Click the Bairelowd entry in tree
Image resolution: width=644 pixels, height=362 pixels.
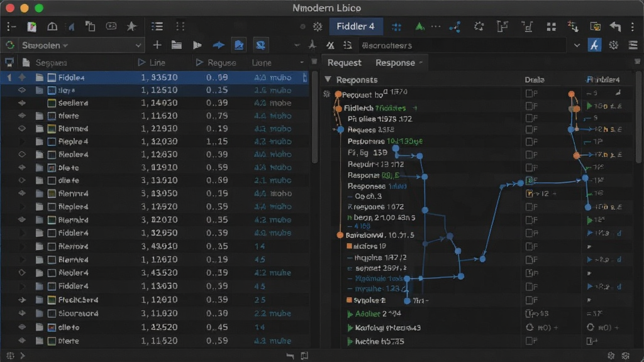[x=380, y=235]
